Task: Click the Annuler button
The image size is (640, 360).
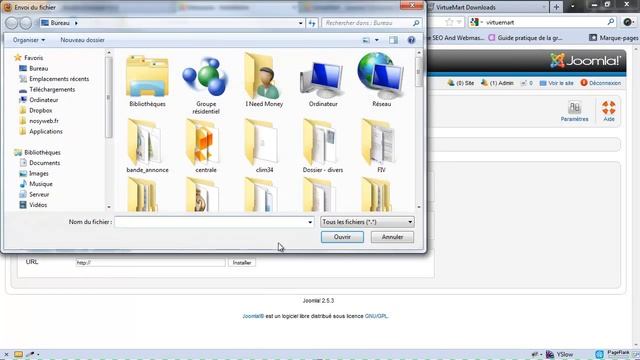Action: click(392, 237)
